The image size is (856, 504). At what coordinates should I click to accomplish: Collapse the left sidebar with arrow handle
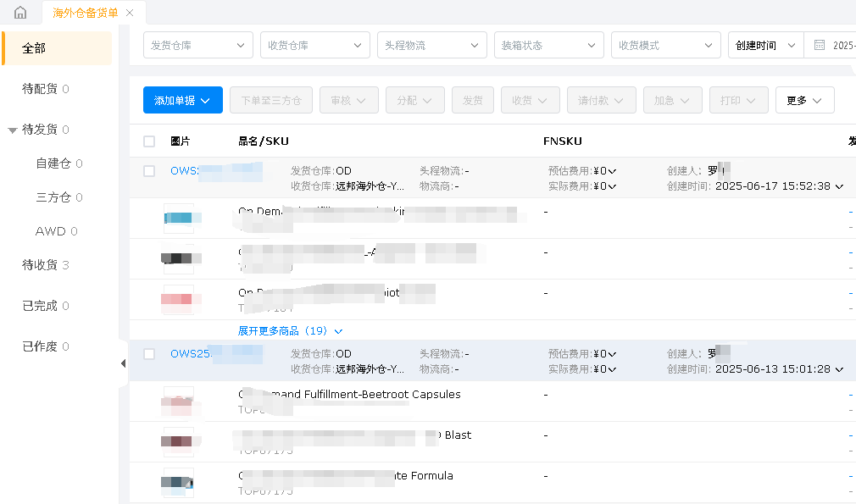(123, 363)
